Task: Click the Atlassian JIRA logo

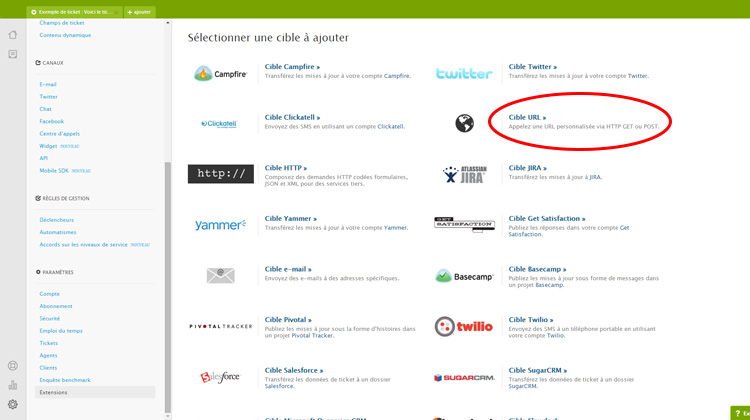Action: (x=464, y=175)
